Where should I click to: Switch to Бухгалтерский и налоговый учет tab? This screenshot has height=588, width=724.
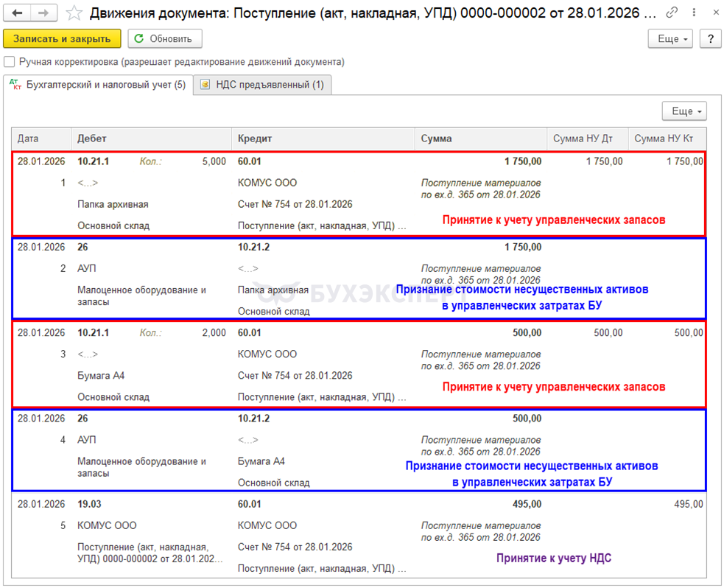(97, 85)
